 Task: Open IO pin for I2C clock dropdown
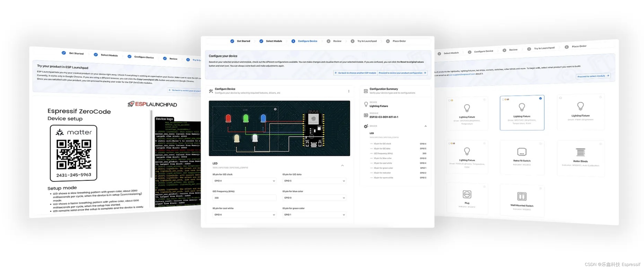[x=244, y=181]
